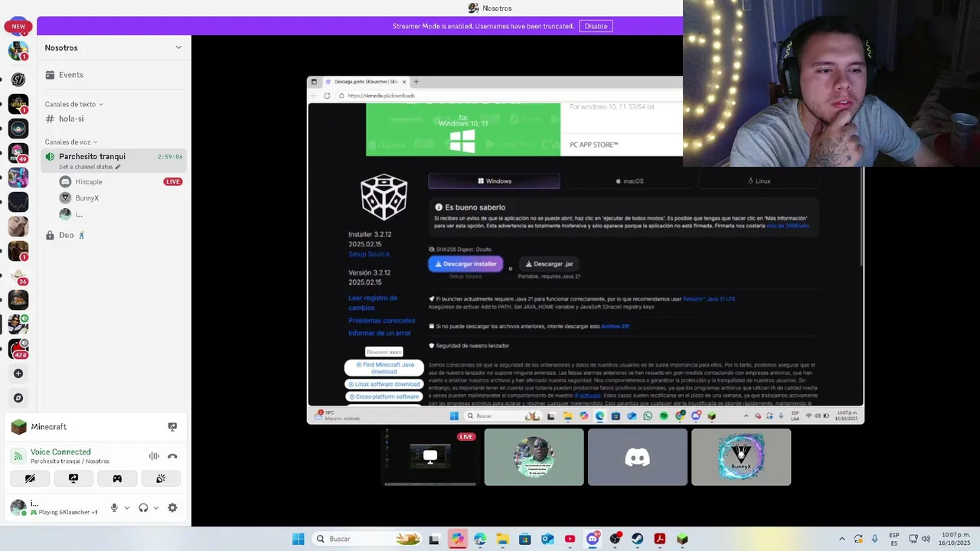Click Descargar .jar in the streamed page
Viewport: 980px width, 551px height.
pyautogui.click(x=549, y=264)
